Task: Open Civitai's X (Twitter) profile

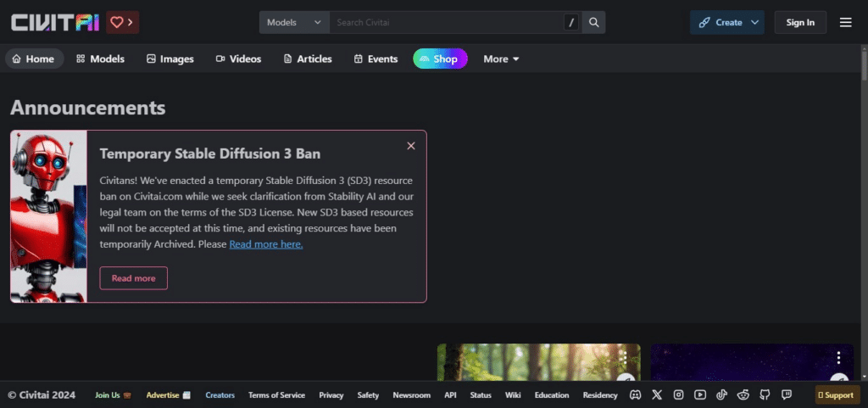Action: [x=657, y=394]
